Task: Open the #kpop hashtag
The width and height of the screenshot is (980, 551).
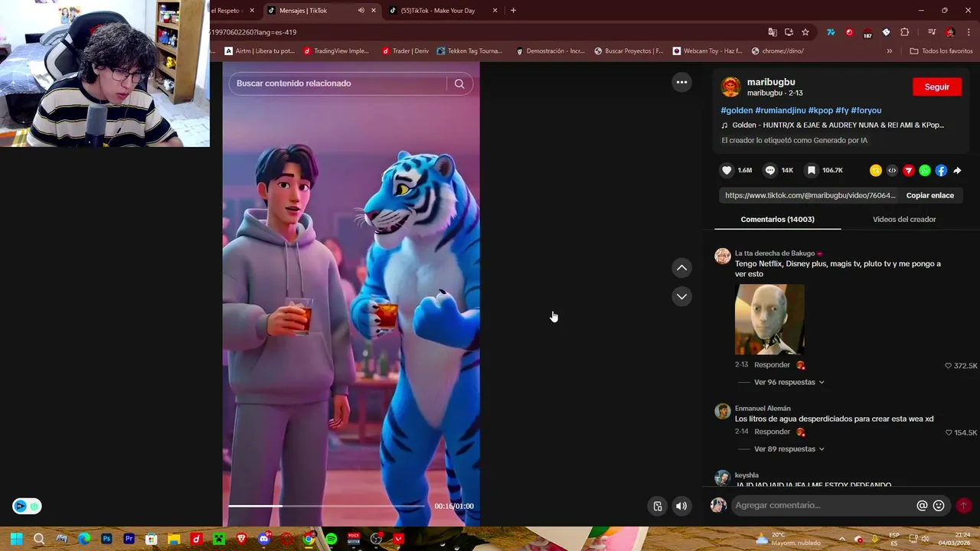Action: pos(820,110)
